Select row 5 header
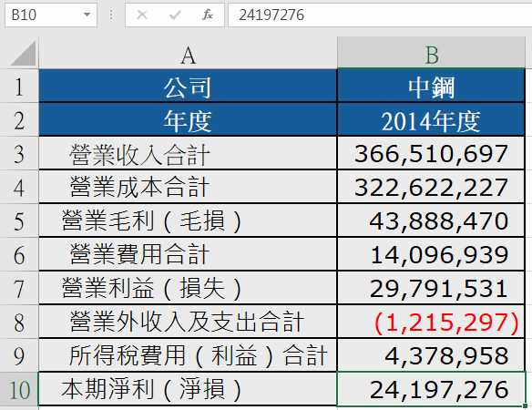The height and width of the screenshot is (410, 532). 19,221
